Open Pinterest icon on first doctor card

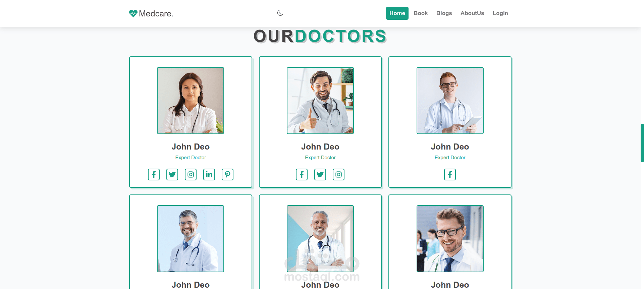pos(227,174)
